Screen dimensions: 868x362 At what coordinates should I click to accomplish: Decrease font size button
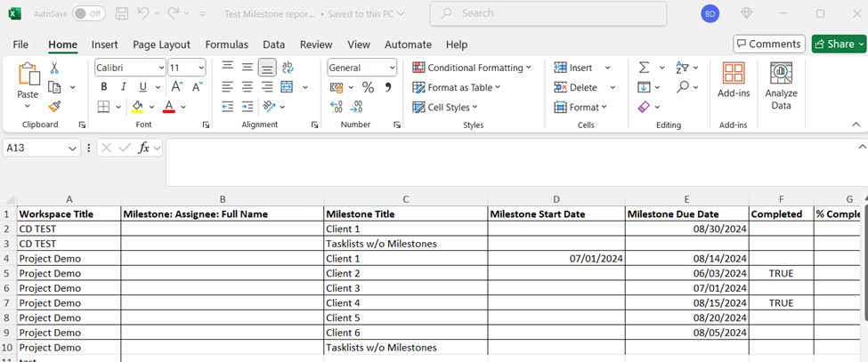tap(197, 87)
